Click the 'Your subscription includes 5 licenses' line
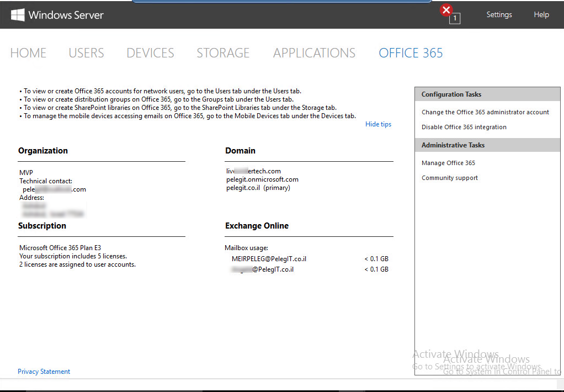This screenshot has width=564, height=392. tap(73, 256)
